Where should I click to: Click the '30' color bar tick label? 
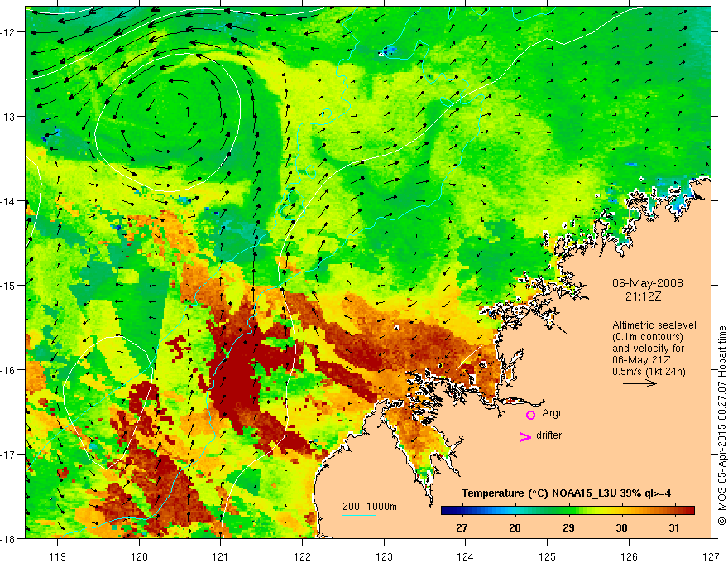621,527
